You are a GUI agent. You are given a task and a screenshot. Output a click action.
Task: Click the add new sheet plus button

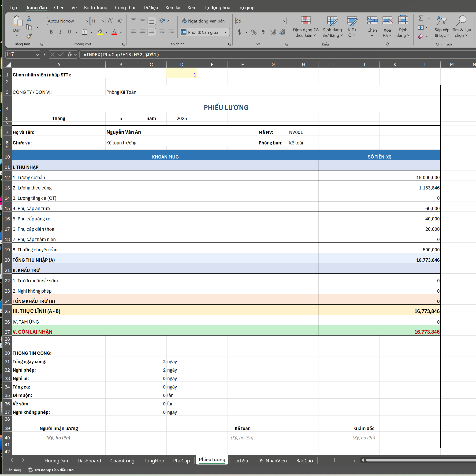coord(334,460)
